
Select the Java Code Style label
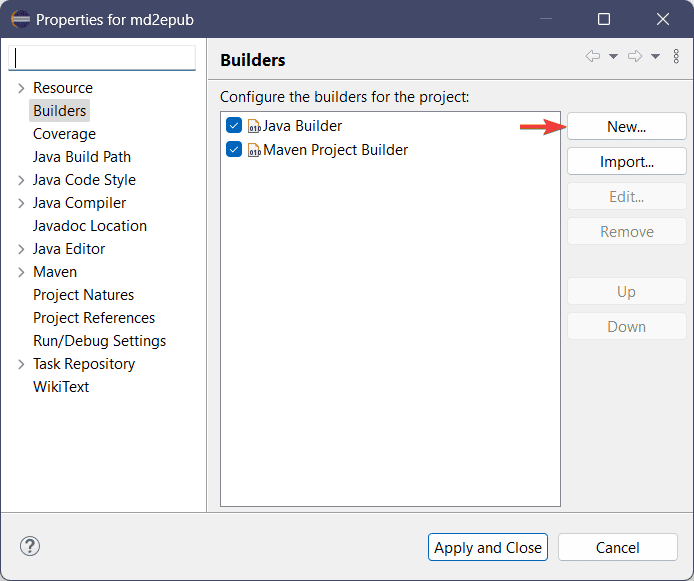[84, 180]
